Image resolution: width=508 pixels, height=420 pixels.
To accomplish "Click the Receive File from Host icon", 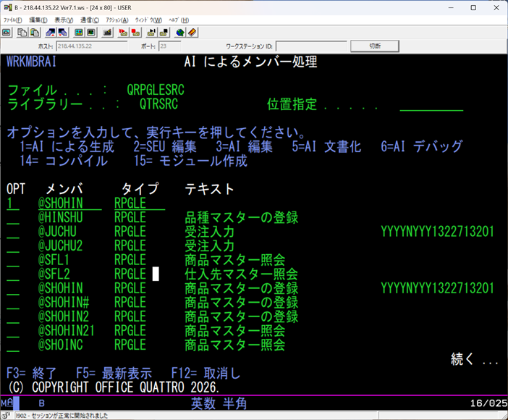I will [x=64, y=33].
